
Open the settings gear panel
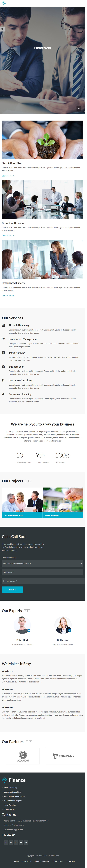(2, 29)
